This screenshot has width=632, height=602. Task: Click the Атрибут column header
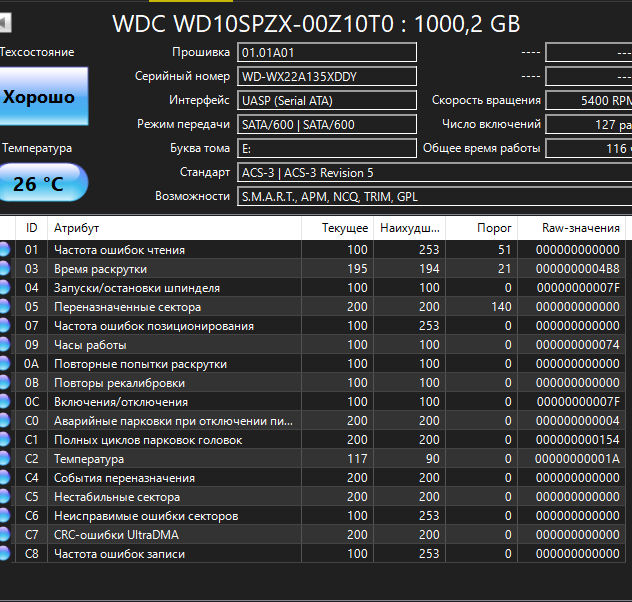pos(174,228)
